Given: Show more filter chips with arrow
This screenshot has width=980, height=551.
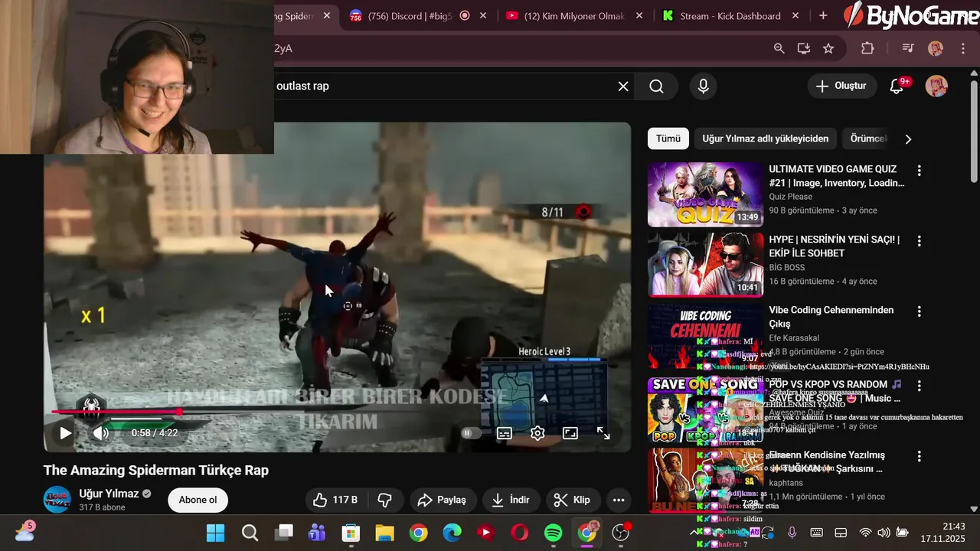Looking at the screenshot, I should pyautogui.click(x=908, y=139).
